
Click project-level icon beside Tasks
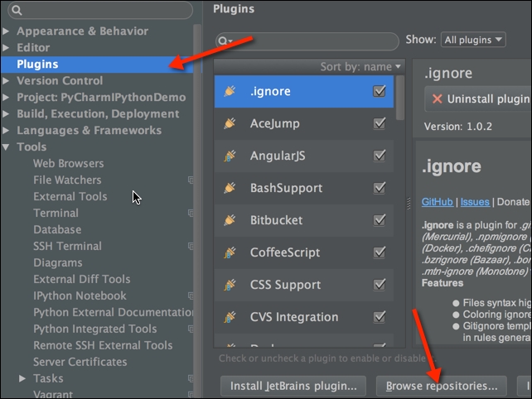point(191,378)
